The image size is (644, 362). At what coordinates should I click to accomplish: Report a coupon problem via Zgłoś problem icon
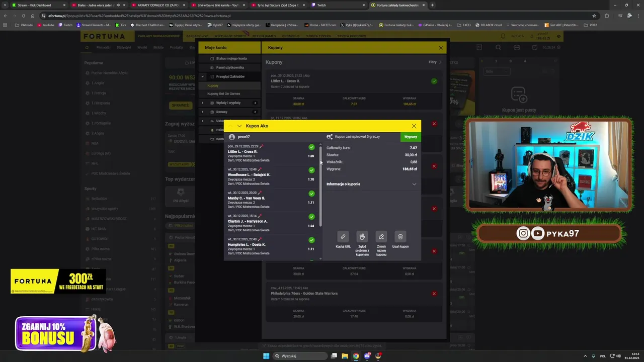[x=362, y=237]
